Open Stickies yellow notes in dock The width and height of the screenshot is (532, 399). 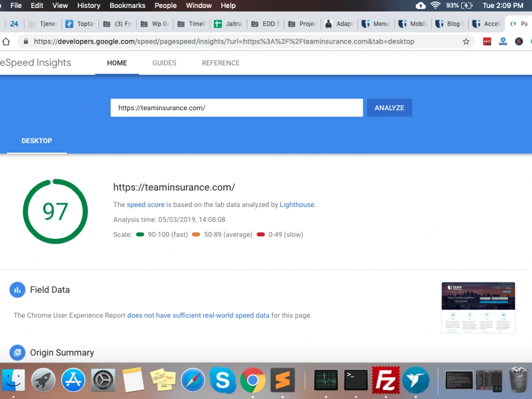pos(163,380)
